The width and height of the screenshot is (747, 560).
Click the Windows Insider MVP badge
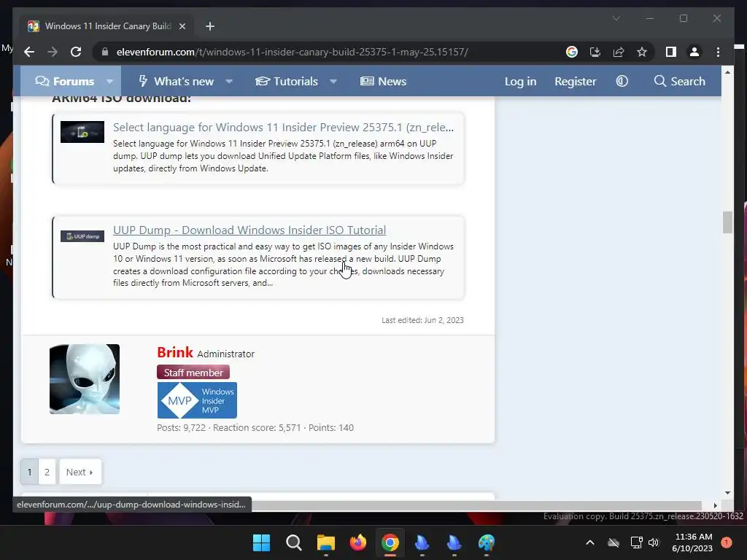[x=197, y=400]
